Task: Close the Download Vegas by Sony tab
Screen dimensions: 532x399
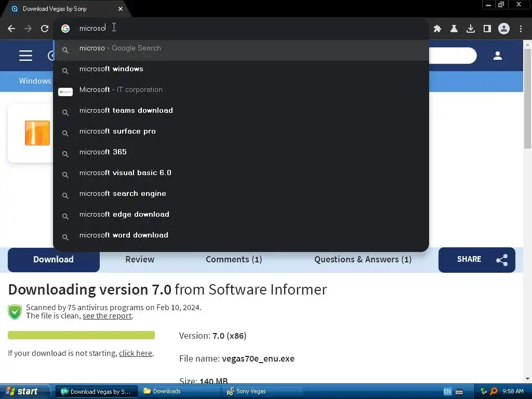Action: [121, 9]
